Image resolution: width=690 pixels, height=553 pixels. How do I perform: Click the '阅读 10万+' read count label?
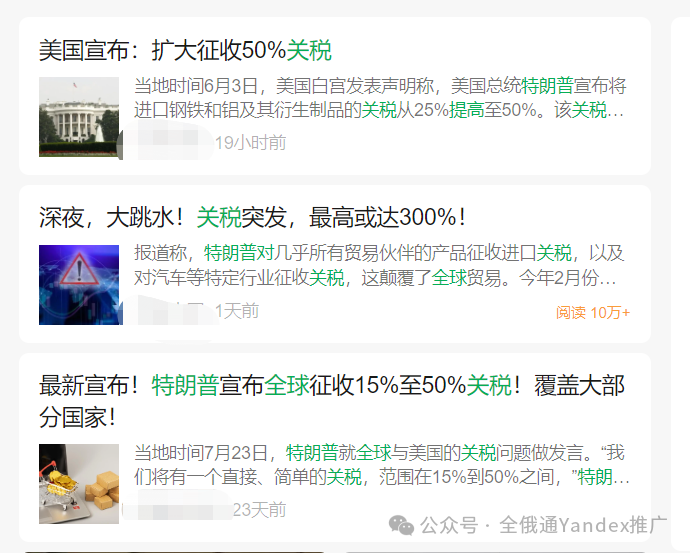[x=593, y=313]
